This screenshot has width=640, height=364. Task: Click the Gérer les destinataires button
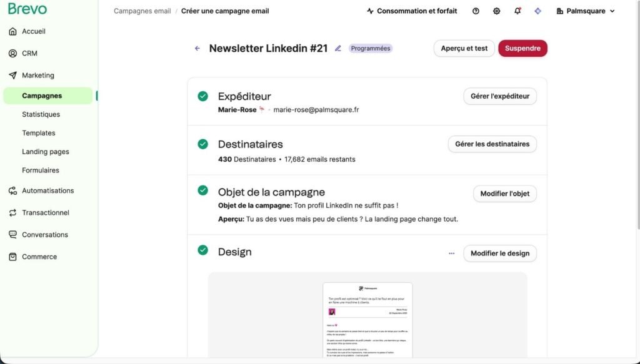(492, 144)
